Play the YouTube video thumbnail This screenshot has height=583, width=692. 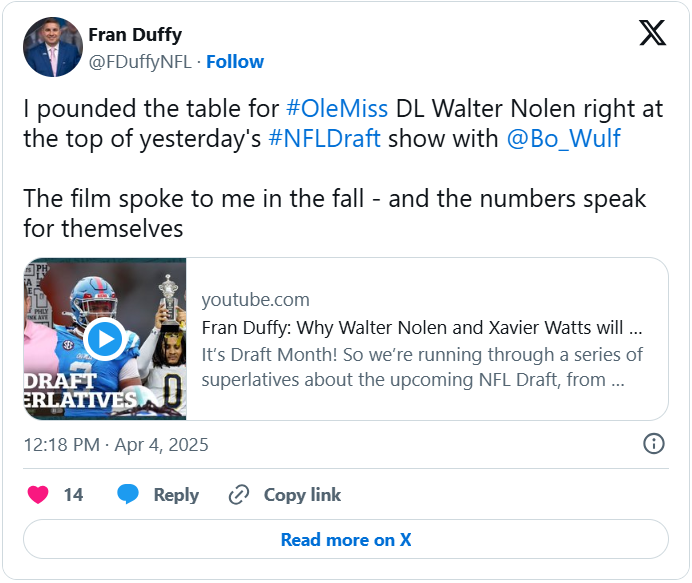click(105, 339)
